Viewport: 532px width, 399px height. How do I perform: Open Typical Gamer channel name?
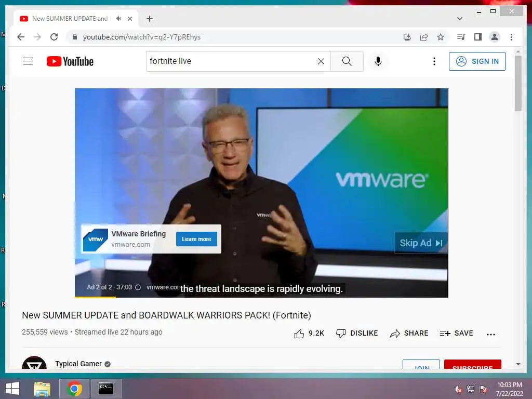click(x=78, y=364)
